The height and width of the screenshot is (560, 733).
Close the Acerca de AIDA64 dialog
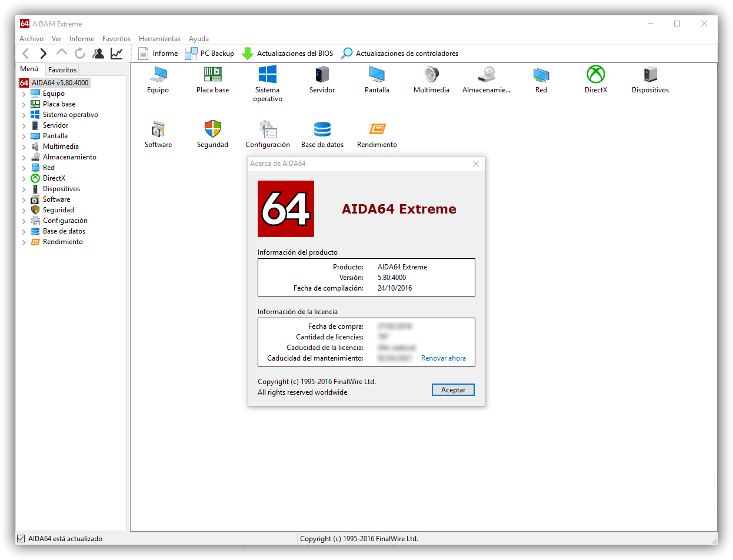(476, 164)
